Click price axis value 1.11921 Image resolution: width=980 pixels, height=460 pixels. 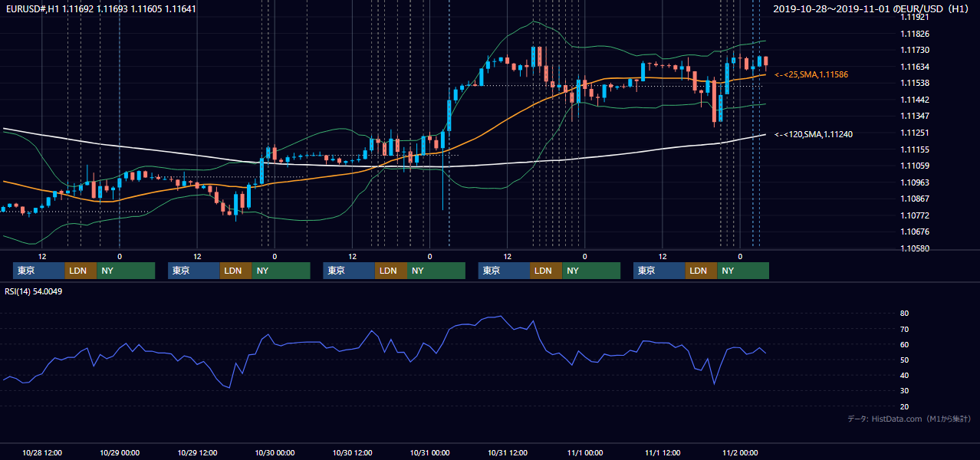[x=914, y=17]
